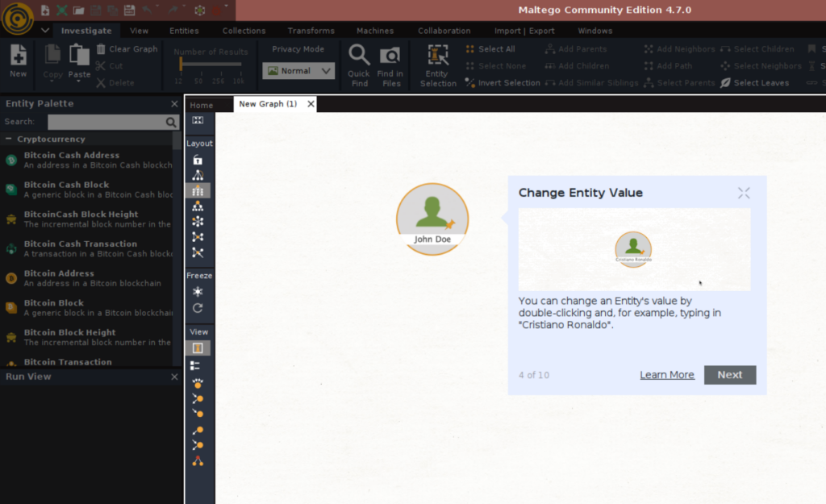826x504 pixels.
Task: Select BitcoinCash Block Height entity
Action: tap(87, 219)
